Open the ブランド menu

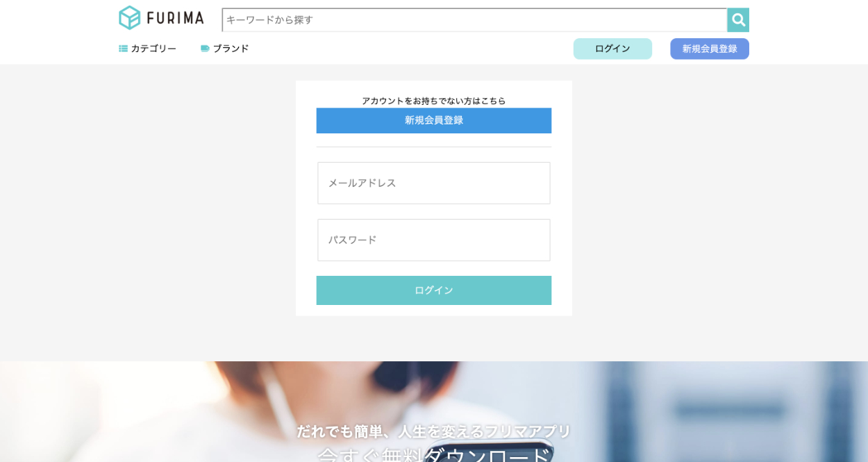point(231,49)
